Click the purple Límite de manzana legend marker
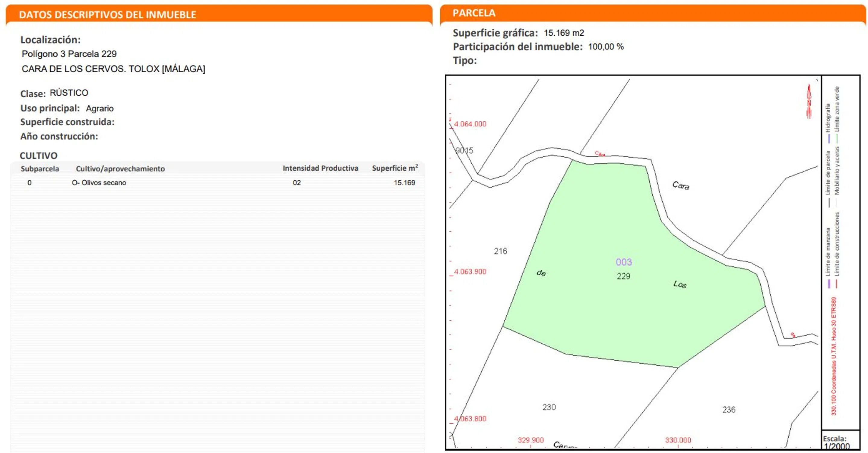 828,284
